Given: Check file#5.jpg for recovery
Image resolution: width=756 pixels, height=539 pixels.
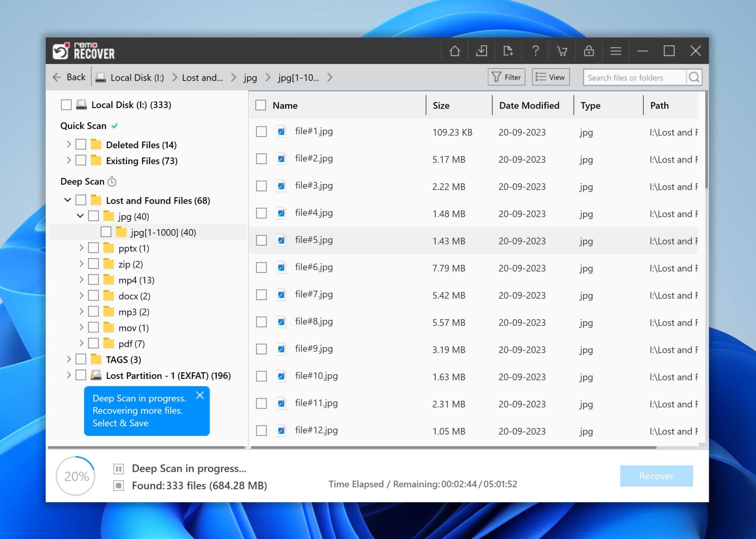Looking at the screenshot, I should pos(261,240).
